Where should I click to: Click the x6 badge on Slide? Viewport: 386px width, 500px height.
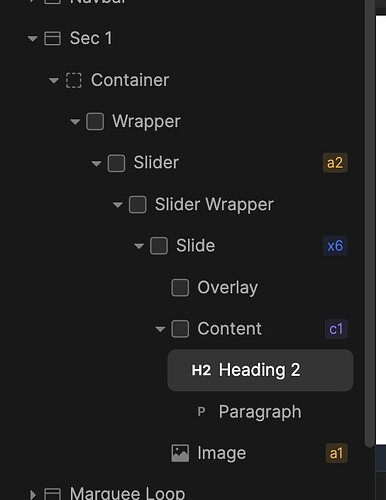335,246
